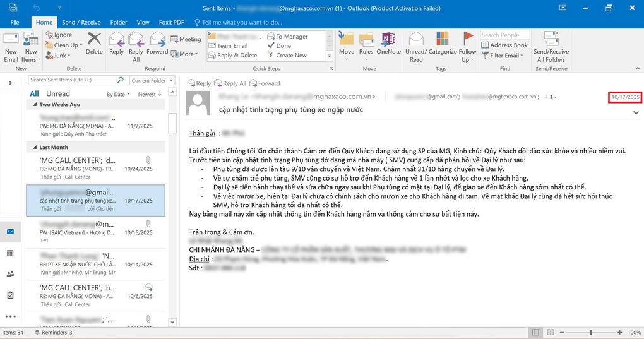This screenshot has width=644, height=339.
Task: Toggle Newest sort order
Action: click(150, 94)
